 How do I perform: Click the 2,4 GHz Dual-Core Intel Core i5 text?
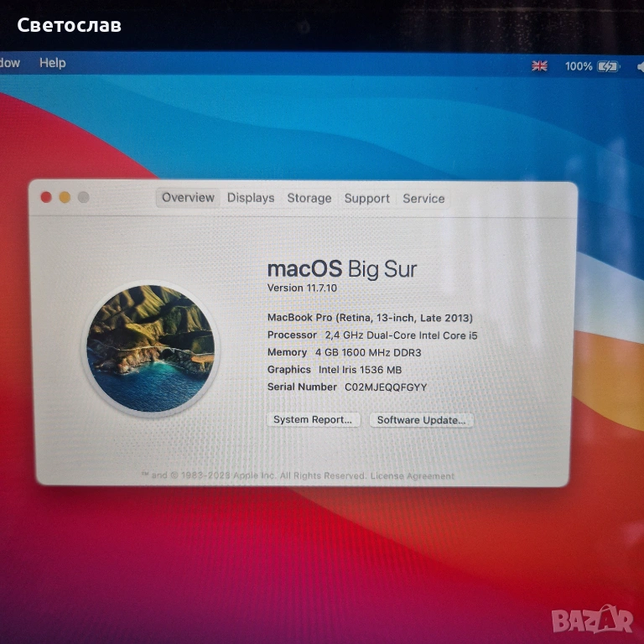(x=402, y=335)
